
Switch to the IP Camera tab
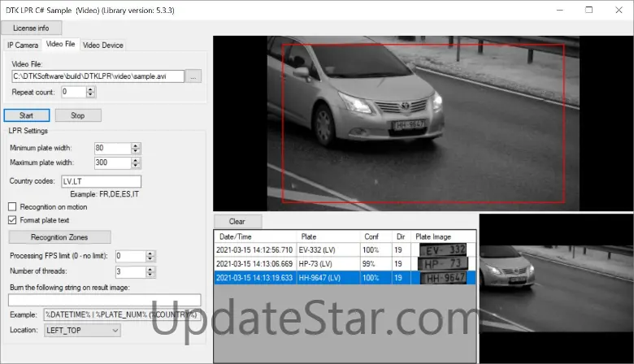coord(23,45)
